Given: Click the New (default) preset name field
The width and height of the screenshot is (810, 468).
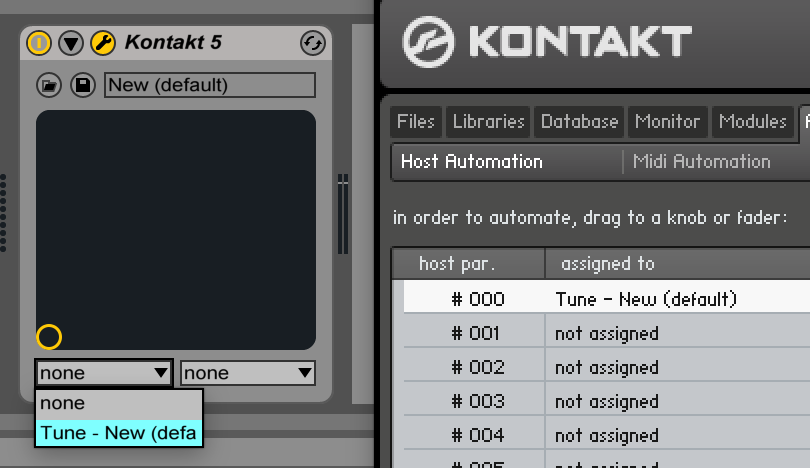Looking at the screenshot, I should (210, 85).
